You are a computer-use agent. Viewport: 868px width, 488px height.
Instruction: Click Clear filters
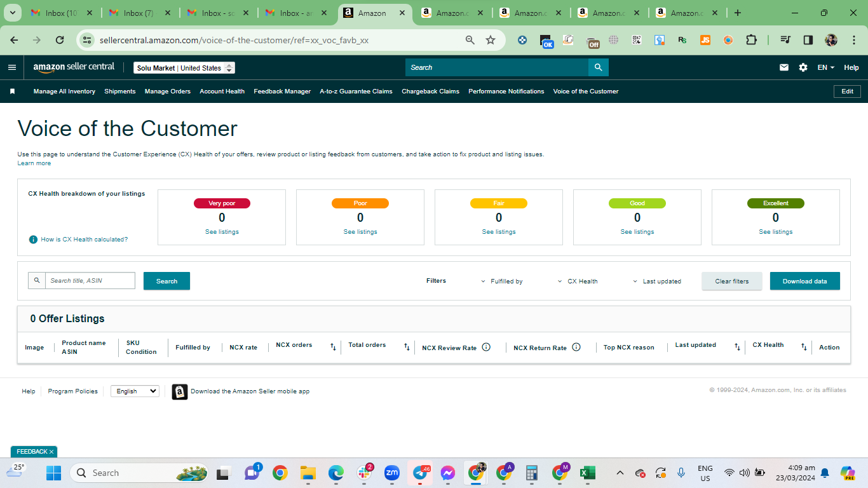click(732, 281)
